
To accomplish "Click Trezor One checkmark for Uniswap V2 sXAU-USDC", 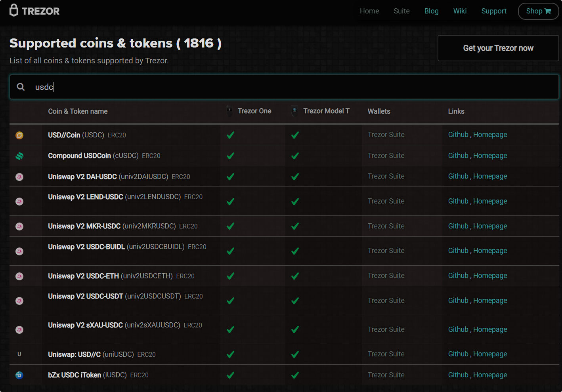I will pyautogui.click(x=230, y=329).
